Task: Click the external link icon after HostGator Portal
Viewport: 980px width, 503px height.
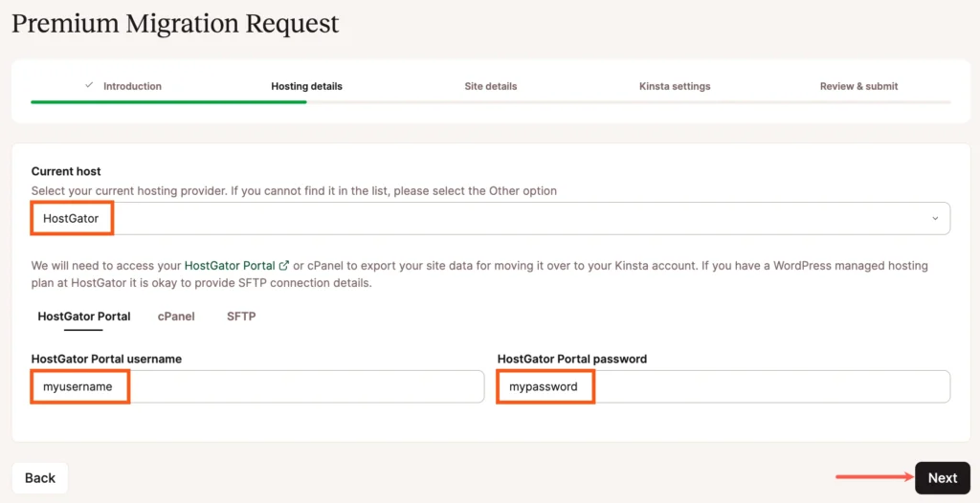Action: tap(283, 266)
